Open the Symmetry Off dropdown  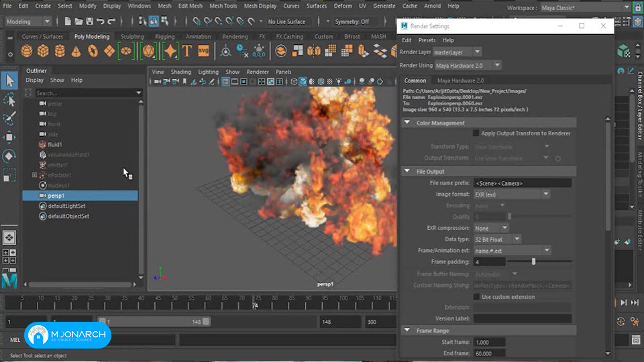pyautogui.click(x=352, y=21)
